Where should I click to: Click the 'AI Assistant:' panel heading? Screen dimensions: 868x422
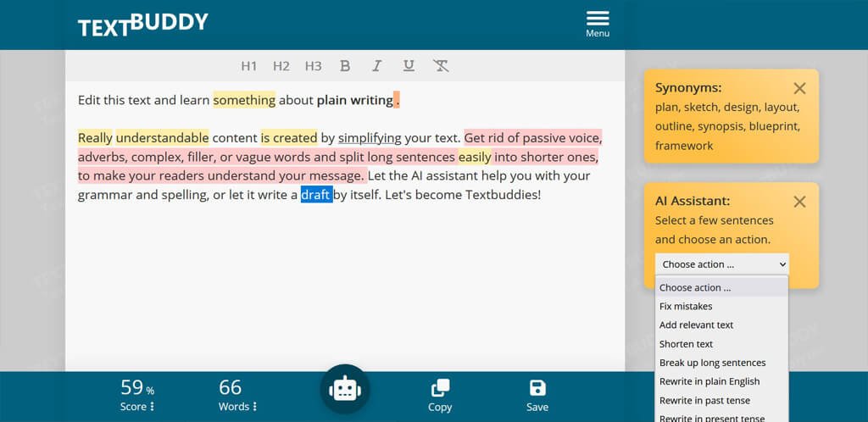693,201
